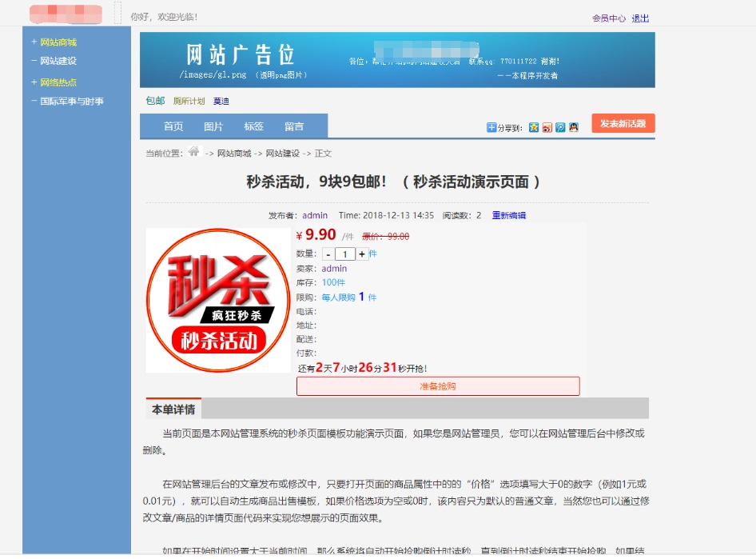Click 包邮 tag link

[155, 100]
